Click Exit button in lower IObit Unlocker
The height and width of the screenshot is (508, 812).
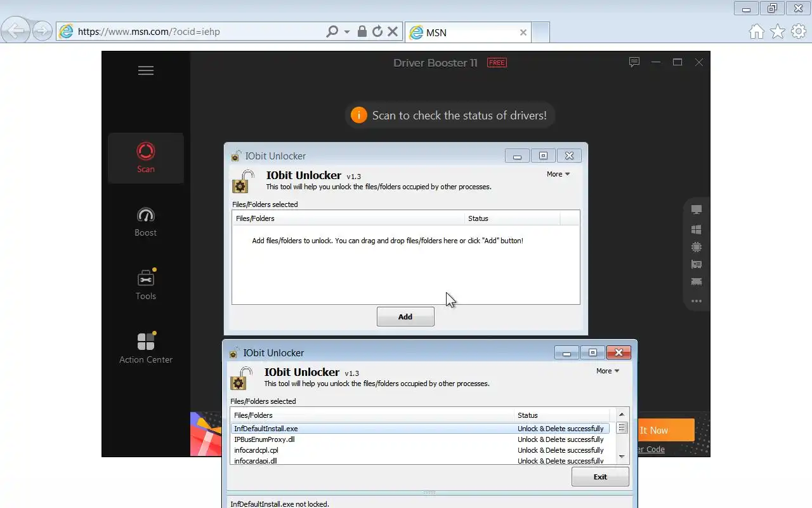tap(600, 476)
